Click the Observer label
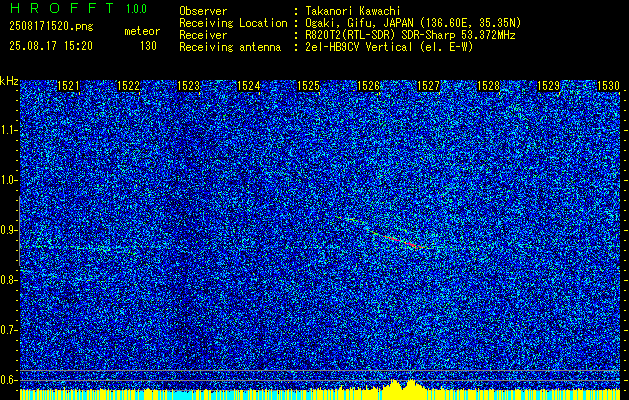629x400 pixels. coord(203,11)
